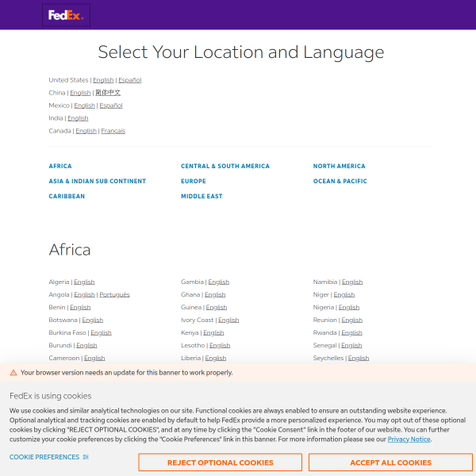Select English for Niger
Screen dimensions: 476x476
344,295
